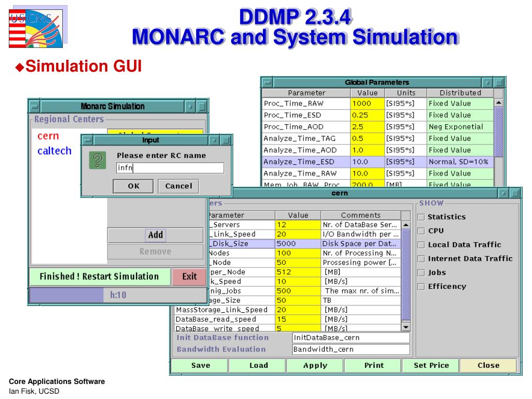Click Save in the cern window
Viewport: 532px width, 399px height.
pos(201,365)
